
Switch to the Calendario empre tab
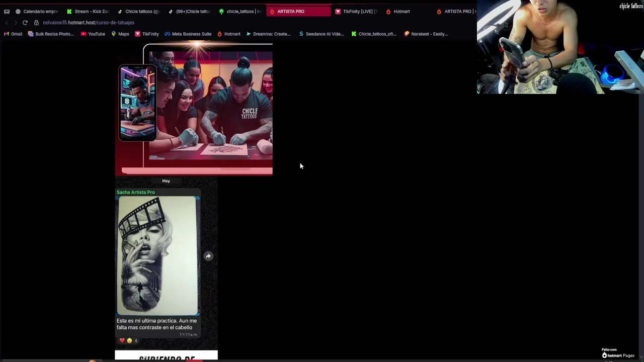(x=36, y=11)
